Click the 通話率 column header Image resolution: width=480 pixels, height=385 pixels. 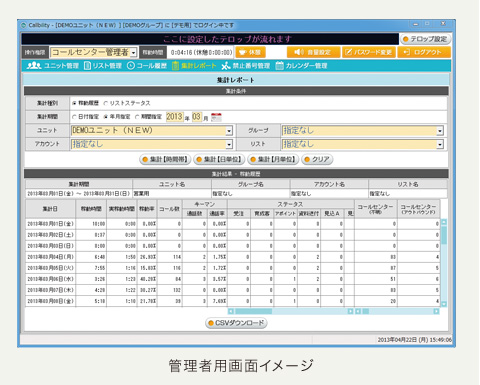coord(217,214)
